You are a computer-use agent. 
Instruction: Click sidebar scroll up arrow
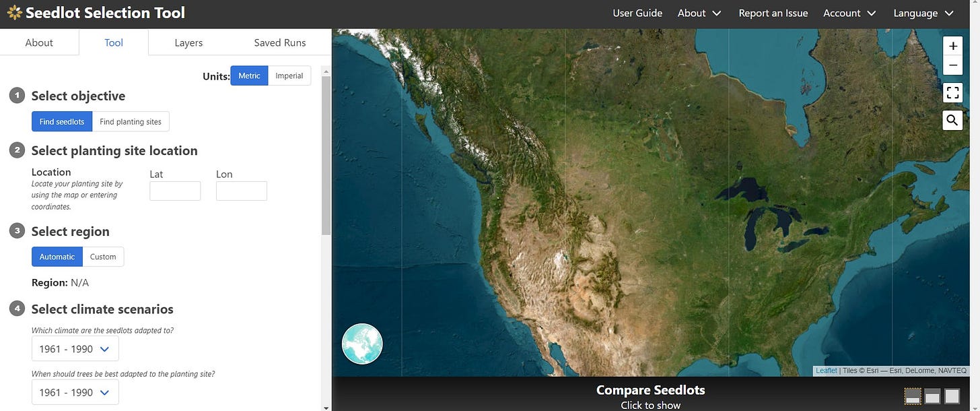326,70
